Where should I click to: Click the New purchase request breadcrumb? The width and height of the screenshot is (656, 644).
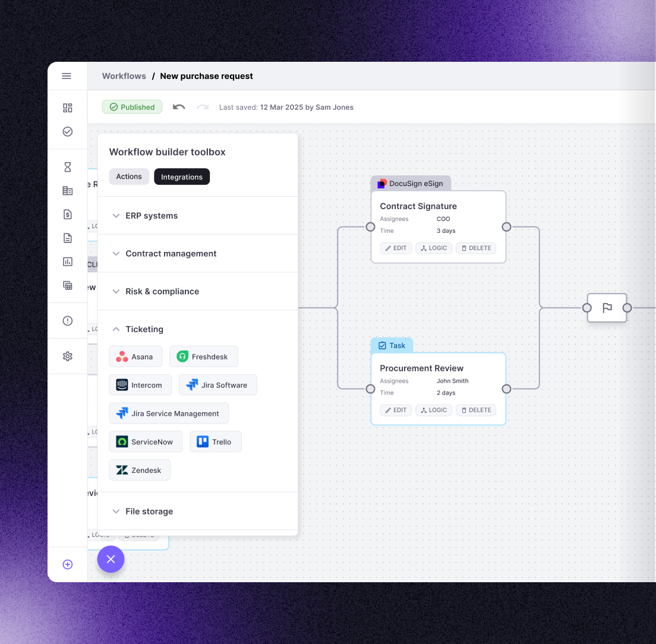[207, 76]
